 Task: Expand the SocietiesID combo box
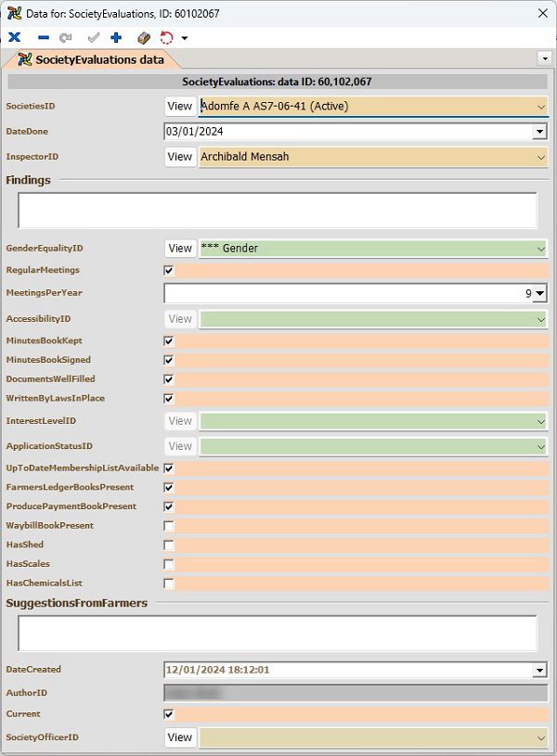tap(541, 107)
